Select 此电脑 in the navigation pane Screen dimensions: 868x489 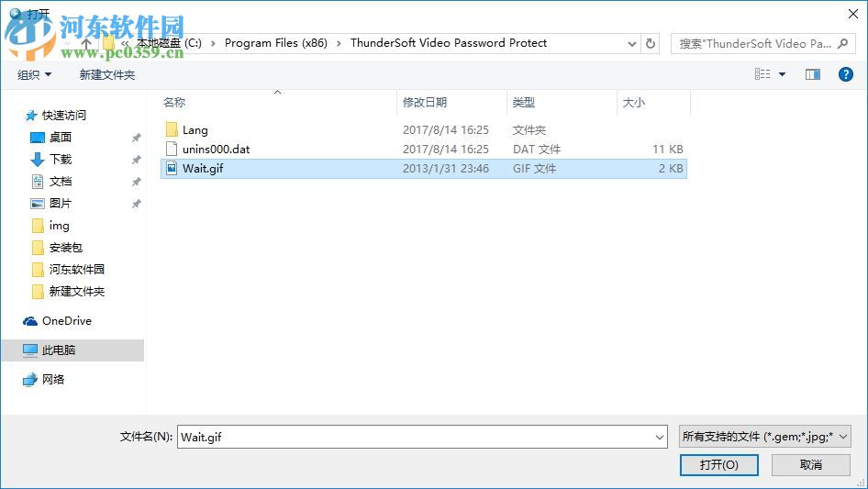tap(59, 350)
